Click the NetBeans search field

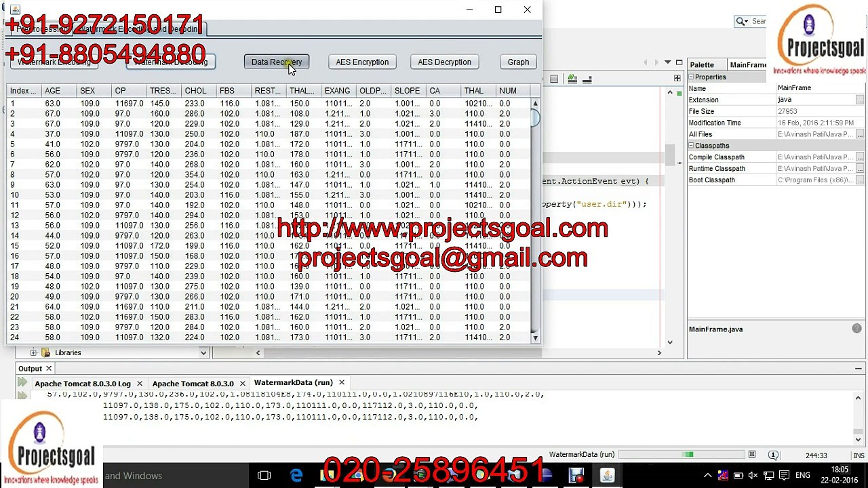751,21
